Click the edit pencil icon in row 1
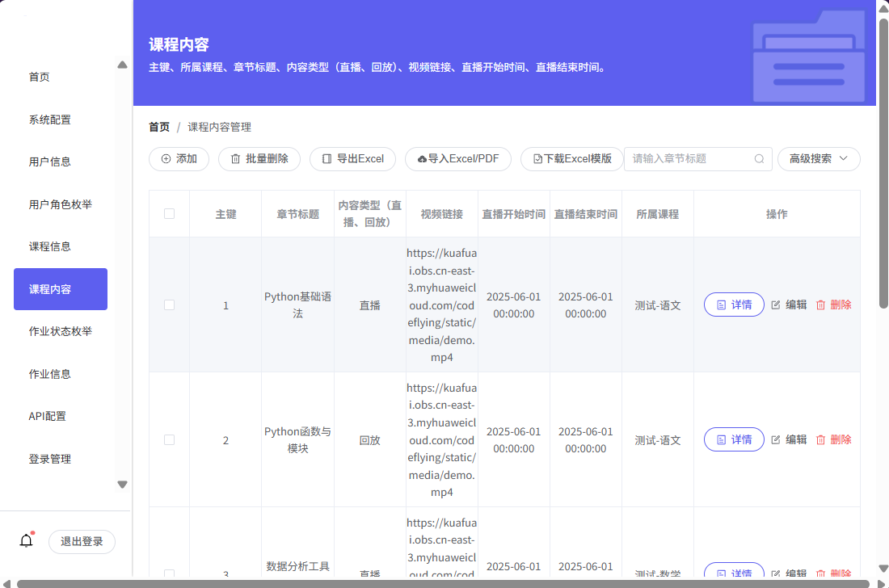889x588 pixels. tap(776, 304)
